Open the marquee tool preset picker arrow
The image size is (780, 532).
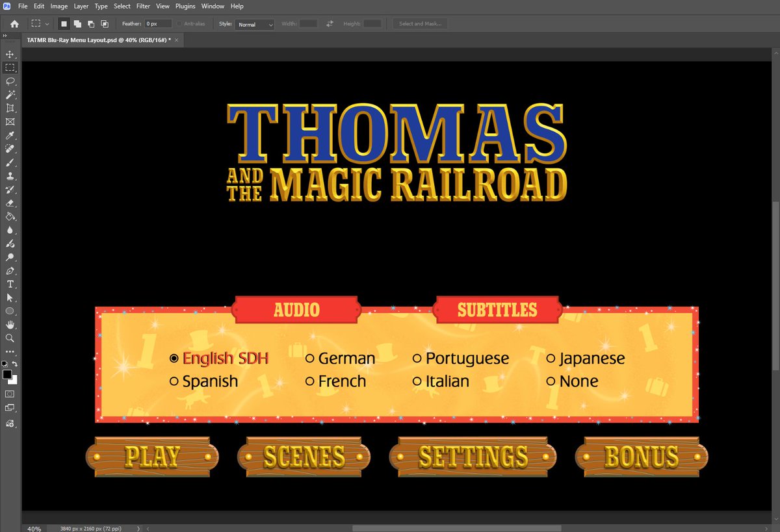pos(47,24)
